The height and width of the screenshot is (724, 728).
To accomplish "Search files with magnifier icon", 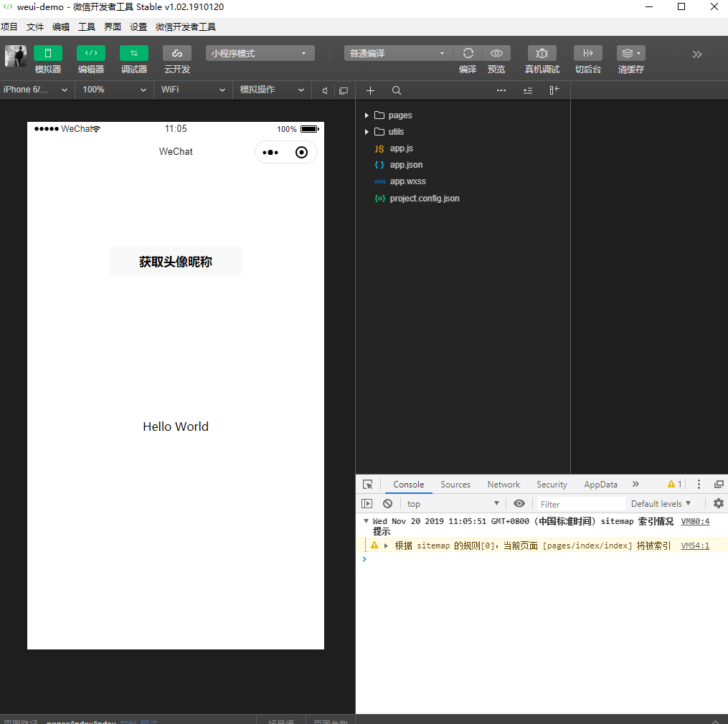I will tap(396, 90).
